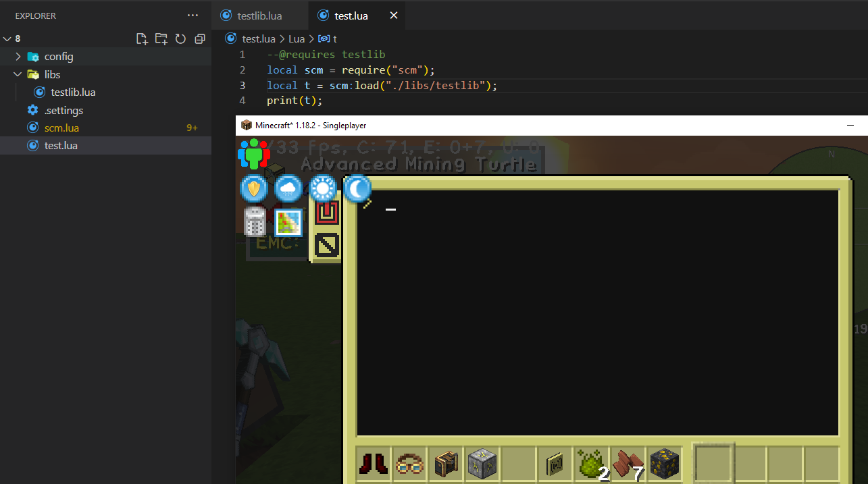
Task: Select the gray machine block in inventory
Action: click(483, 464)
